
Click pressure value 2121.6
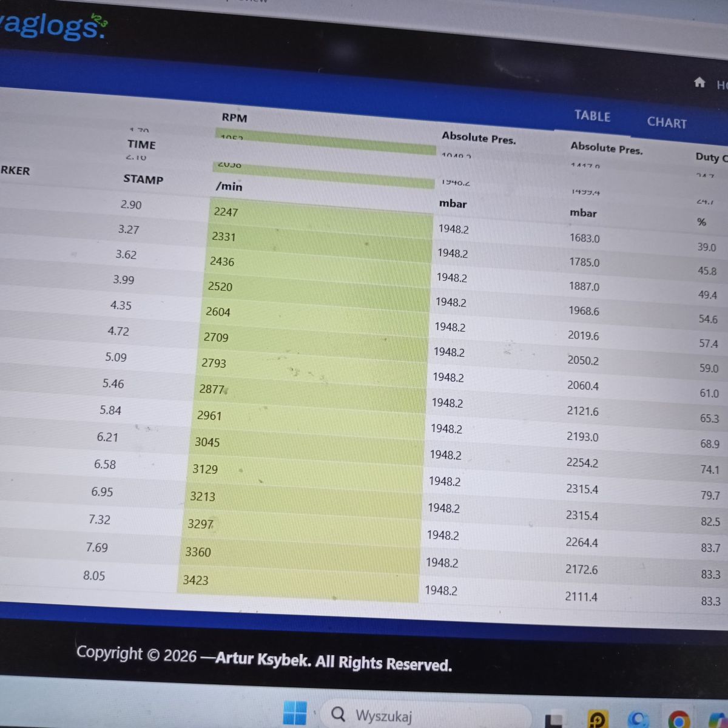pos(582,411)
